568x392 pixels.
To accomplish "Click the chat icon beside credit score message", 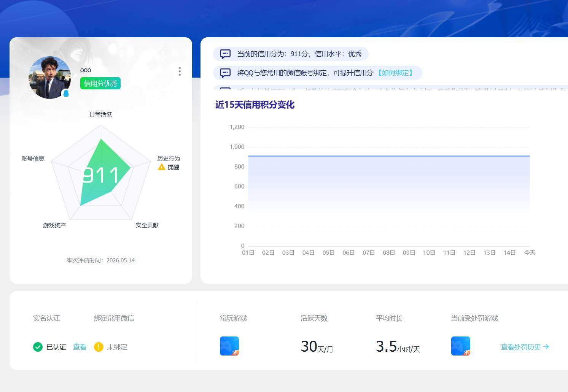I will (x=225, y=54).
